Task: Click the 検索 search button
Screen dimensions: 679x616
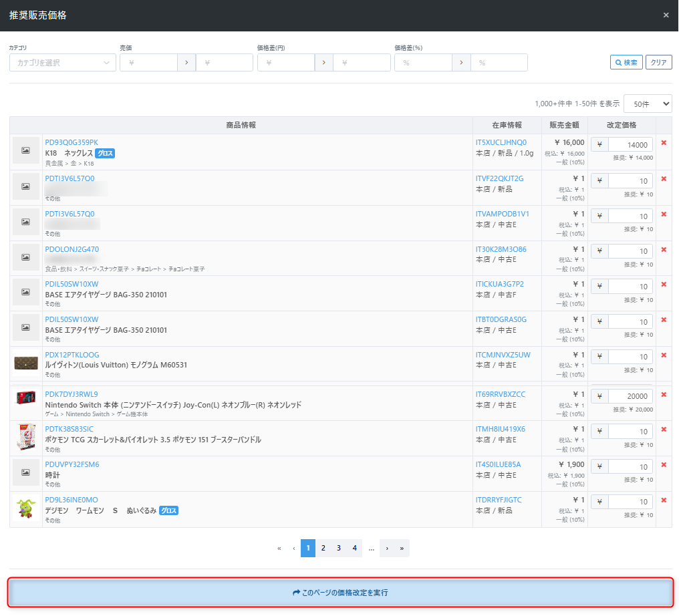Action: click(x=626, y=62)
